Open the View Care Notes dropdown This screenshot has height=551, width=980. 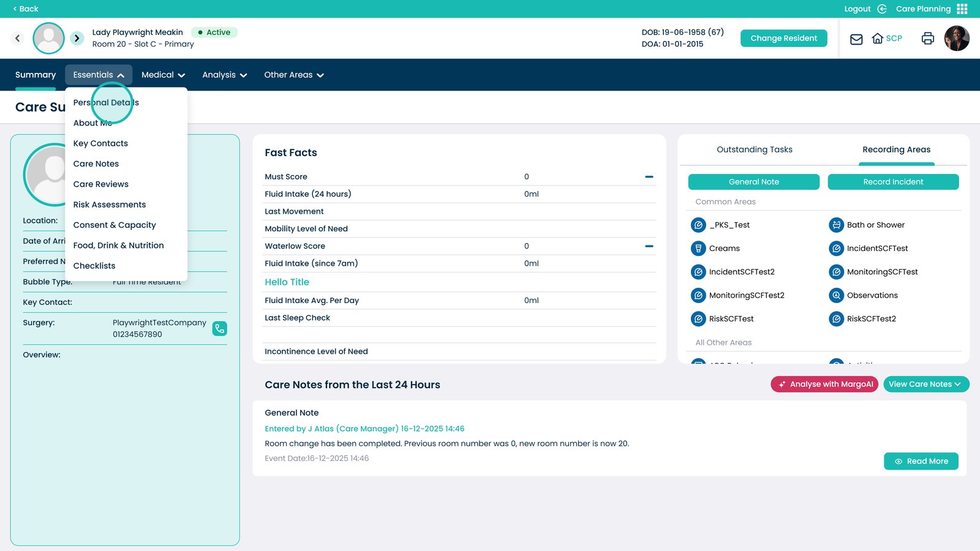(925, 384)
